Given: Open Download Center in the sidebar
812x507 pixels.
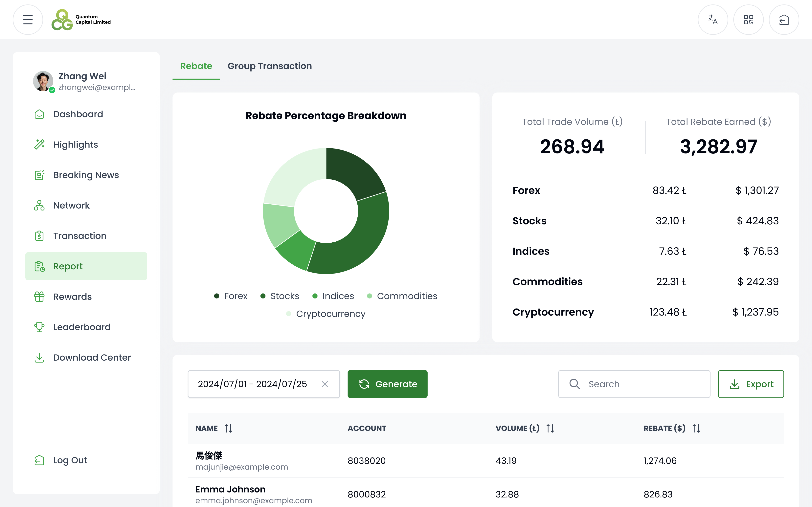Looking at the screenshot, I should (x=92, y=357).
